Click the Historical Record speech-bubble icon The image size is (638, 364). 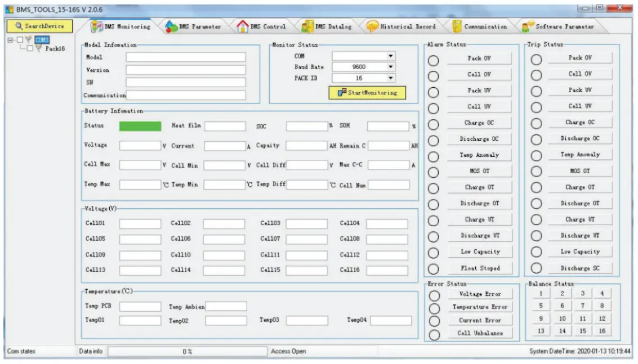(371, 25)
